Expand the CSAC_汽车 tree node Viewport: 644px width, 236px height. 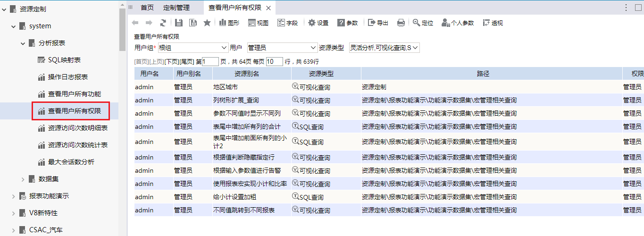pyautogui.click(x=14, y=230)
